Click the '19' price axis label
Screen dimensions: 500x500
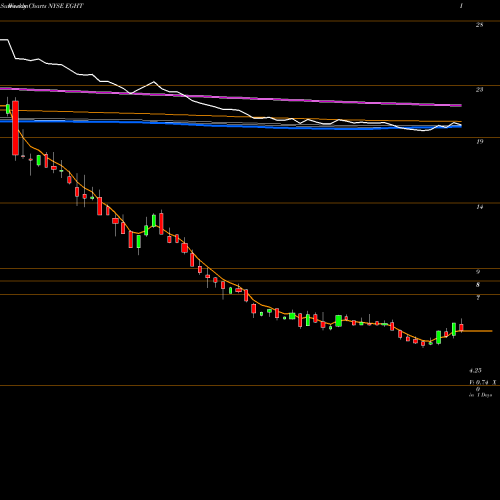pyautogui.click(x=479, y=142)
